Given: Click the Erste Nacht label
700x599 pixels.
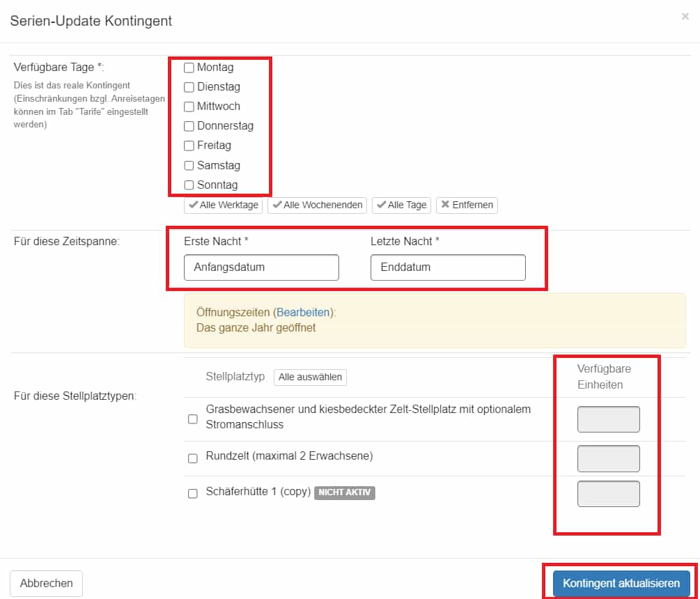Looking at the screenshot, I should 216,242.
